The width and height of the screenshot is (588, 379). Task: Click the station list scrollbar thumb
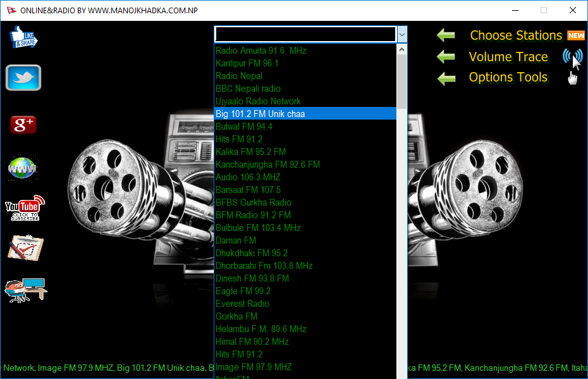(401, 82)
